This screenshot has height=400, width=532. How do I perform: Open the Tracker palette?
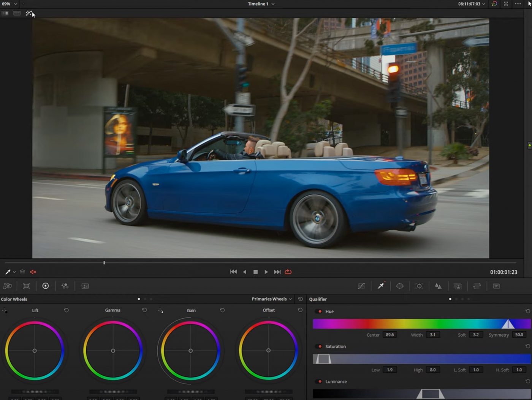(419, 286)
